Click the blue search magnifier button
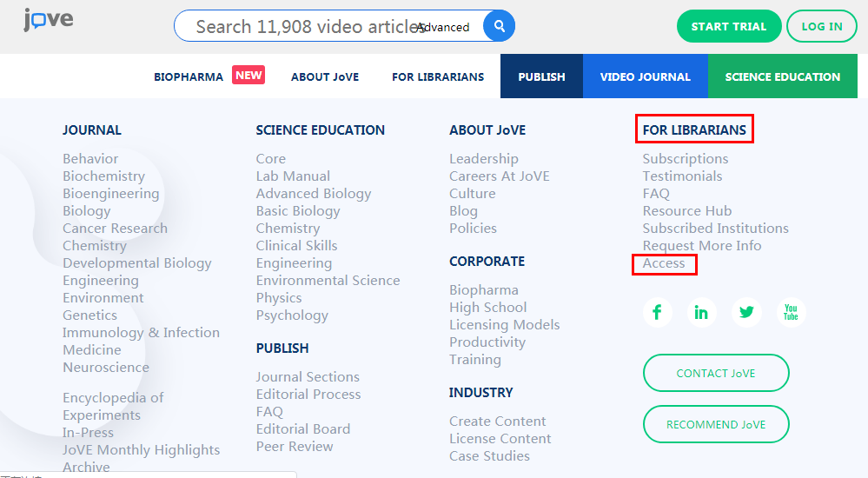 pyautogui.click(x=499, y=26)
